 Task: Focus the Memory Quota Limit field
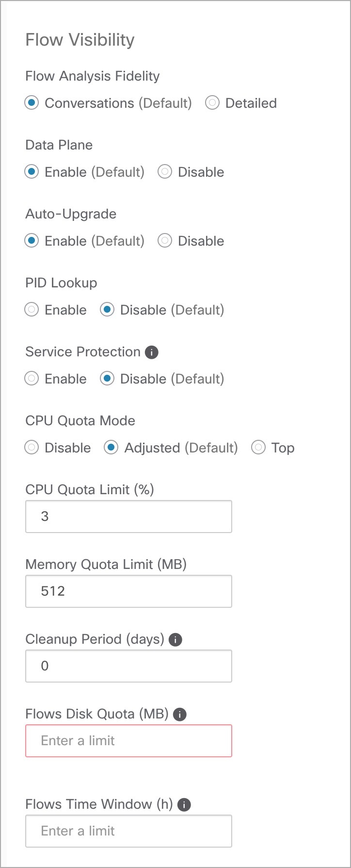click(x=128, y=591)
